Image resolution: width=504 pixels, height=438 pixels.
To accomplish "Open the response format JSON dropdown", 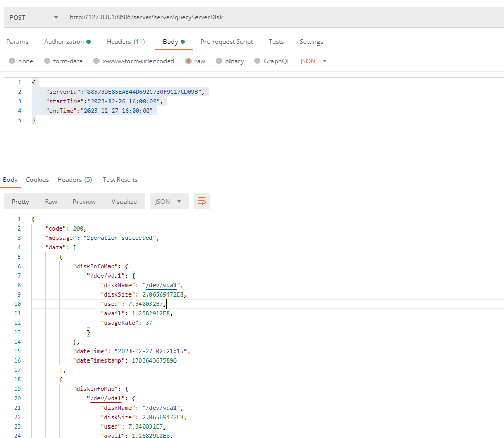I will [x=168, y=201].
